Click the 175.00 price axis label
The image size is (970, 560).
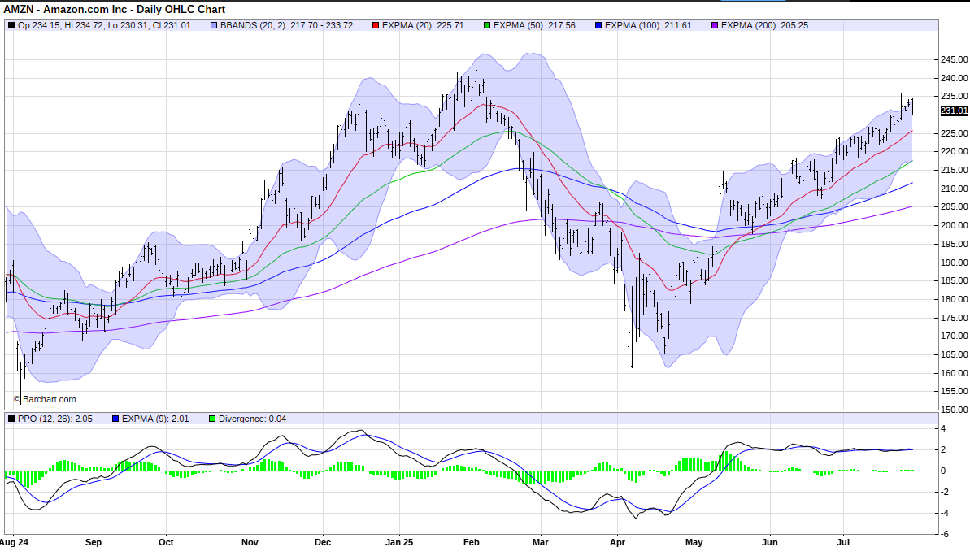pos(954,318)
